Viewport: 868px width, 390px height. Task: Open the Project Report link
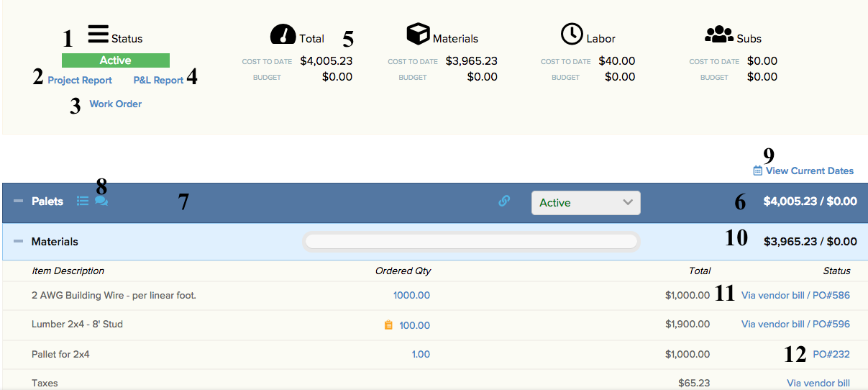80,81
